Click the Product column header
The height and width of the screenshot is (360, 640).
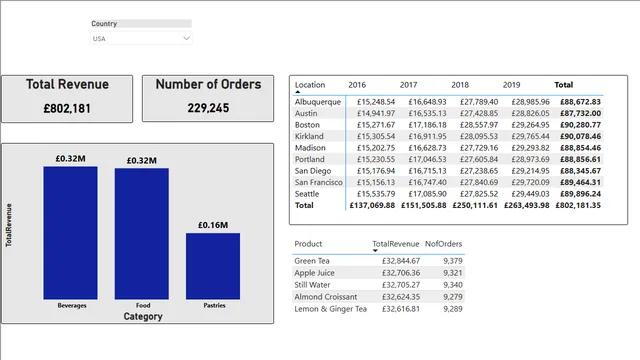308,244
